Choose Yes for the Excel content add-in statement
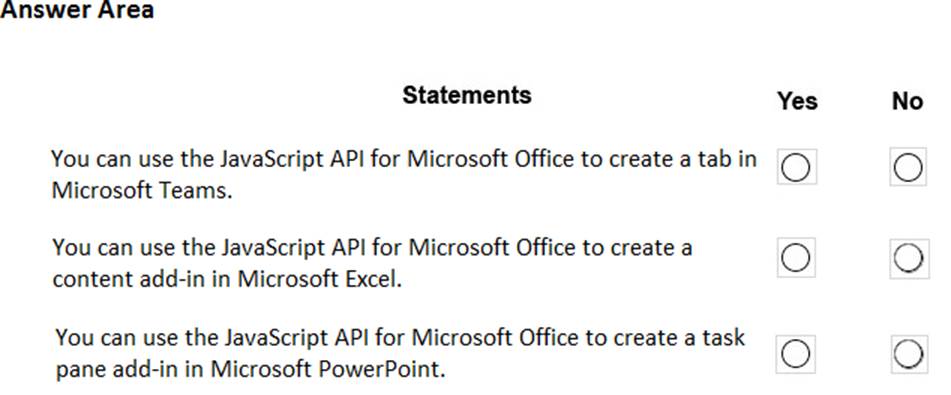The height and width of the screenshot is (395, 951). click(x=796, y=258)
